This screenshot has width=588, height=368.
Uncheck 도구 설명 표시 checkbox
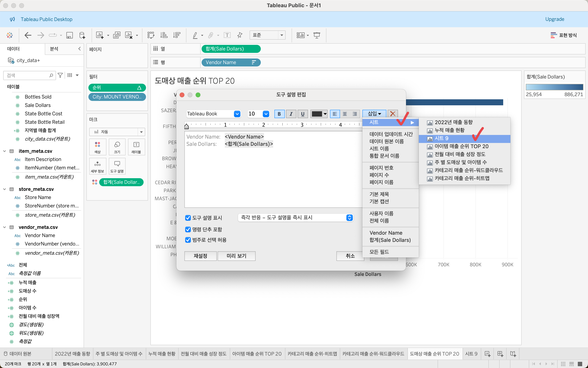click(188, 218)
